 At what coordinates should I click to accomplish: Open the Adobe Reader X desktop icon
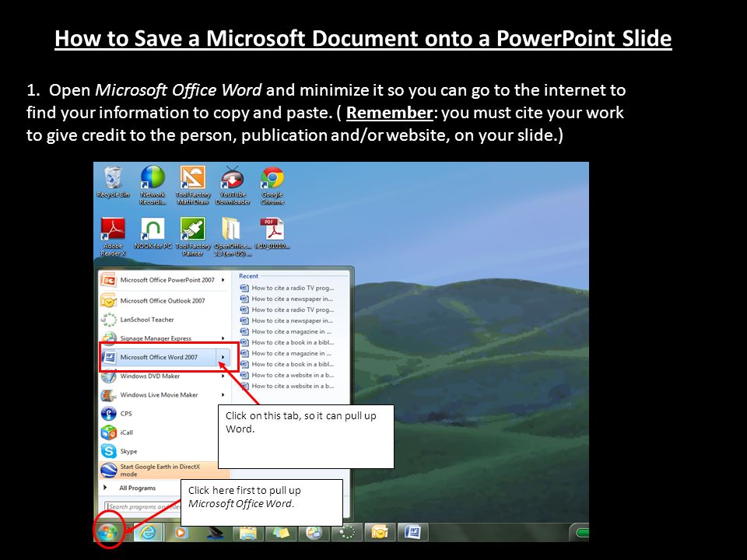113,236
